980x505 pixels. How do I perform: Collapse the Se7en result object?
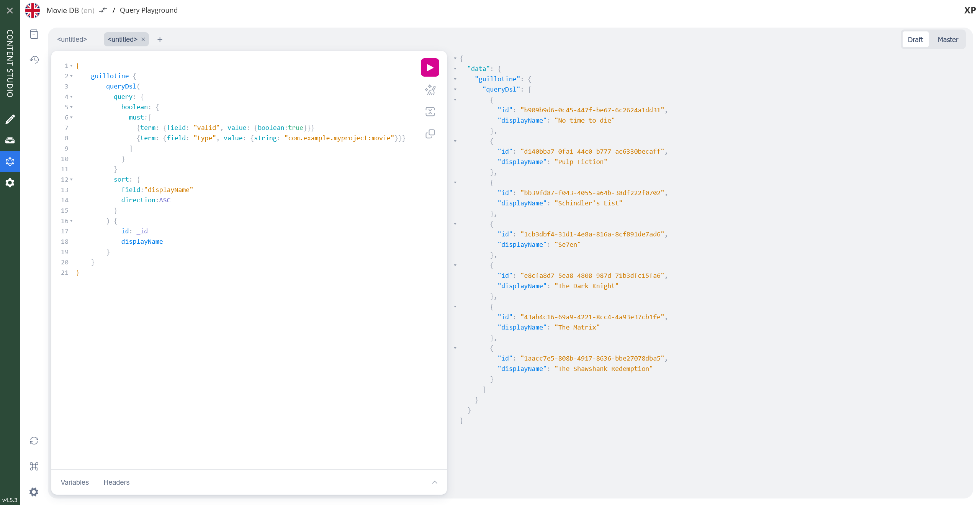[x=455, y=224]
